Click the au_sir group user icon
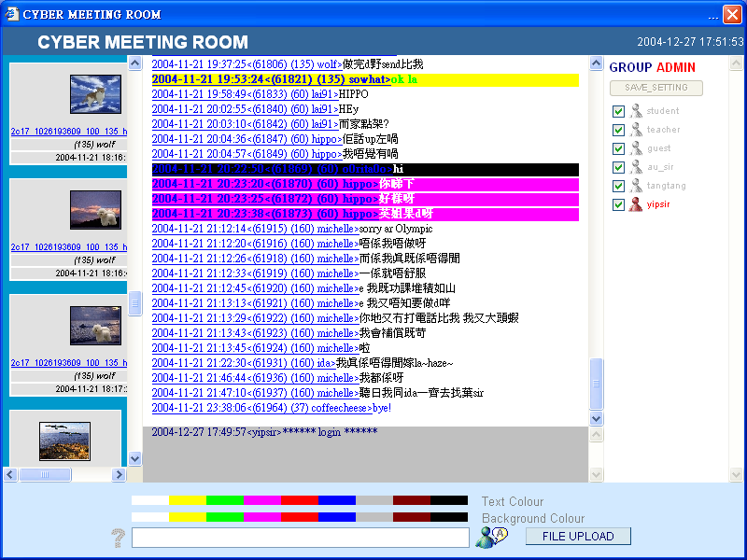This screenshot has height=560, width=747. (636, 167)
